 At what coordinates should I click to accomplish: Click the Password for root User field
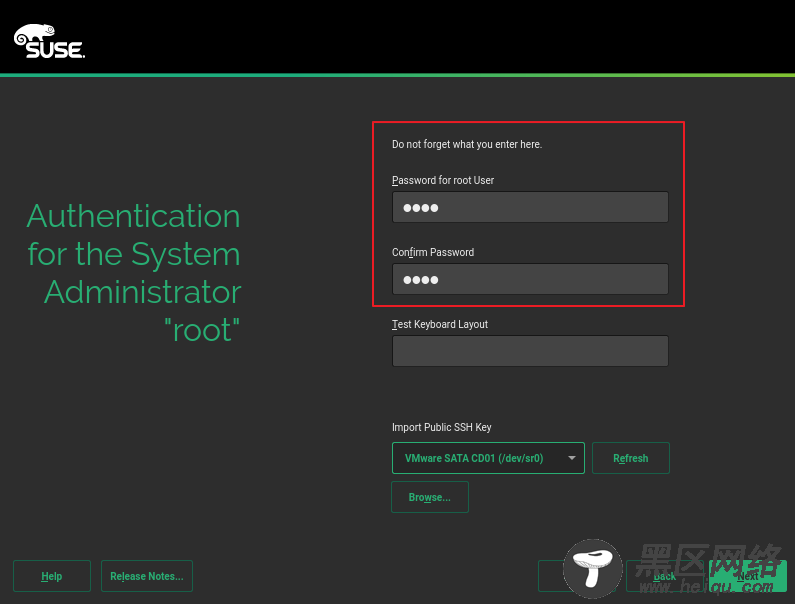coord(530,207)
